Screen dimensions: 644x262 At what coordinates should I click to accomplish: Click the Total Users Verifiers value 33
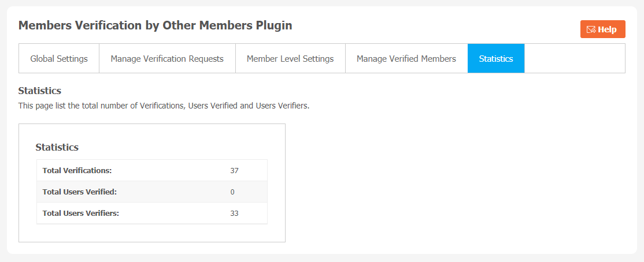pyautogui.click(x=235, y=213)
